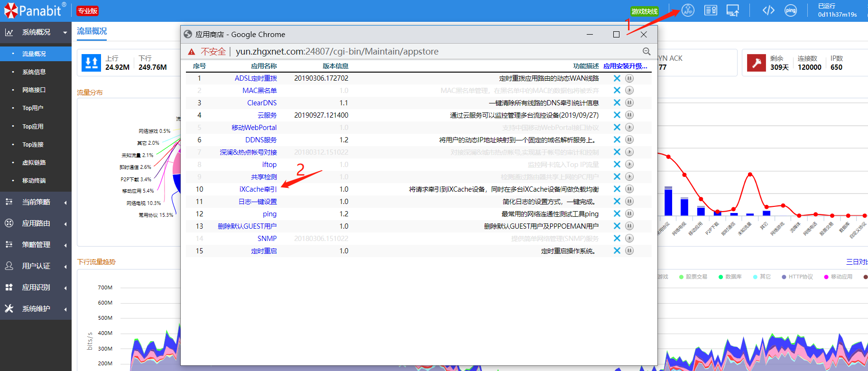Open the code console icon in header

(x=768, y=10)
